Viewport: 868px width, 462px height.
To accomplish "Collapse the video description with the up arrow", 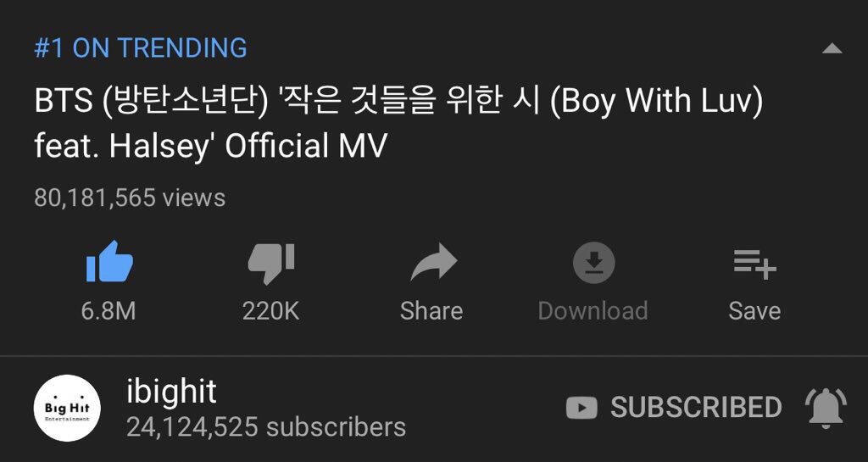I will 832,48.
